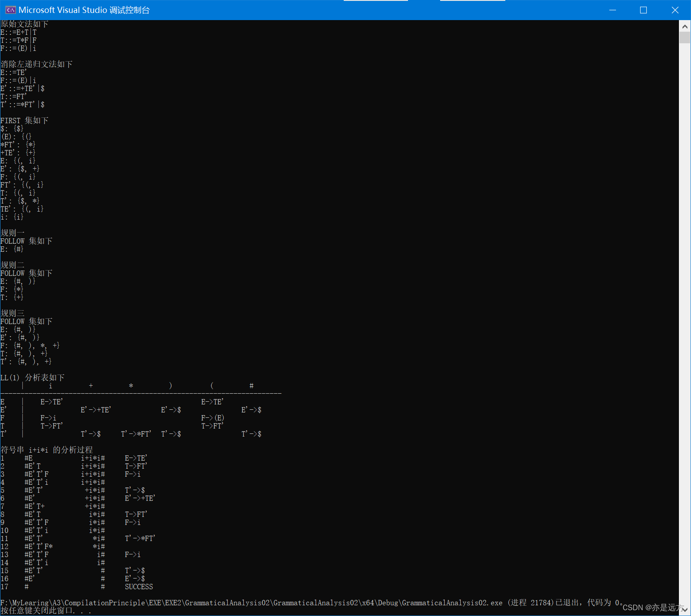Click the grammar line 'T::=T*F|F'
Viewport: 691px width, 616px height.
[x=19, y=40]
